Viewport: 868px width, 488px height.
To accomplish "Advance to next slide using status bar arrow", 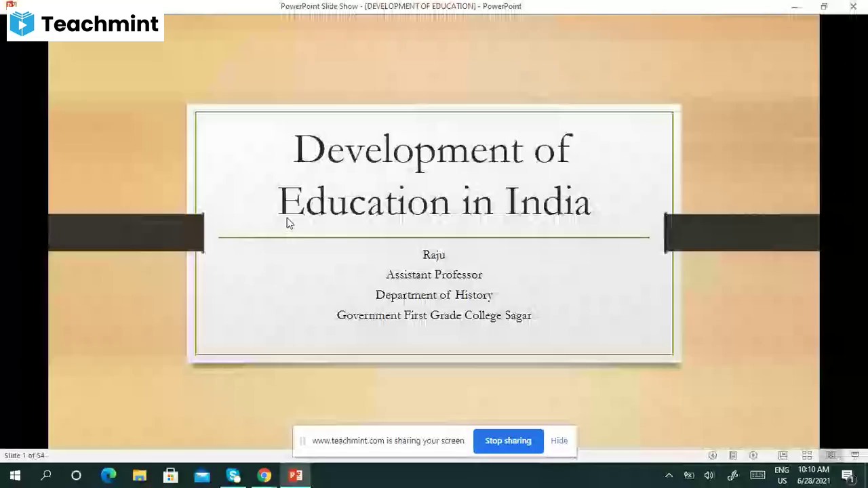I will coord(753,455).
